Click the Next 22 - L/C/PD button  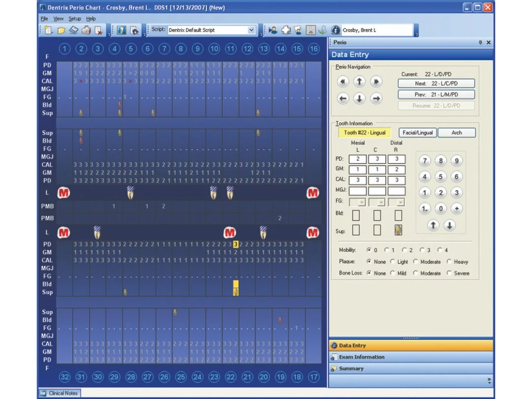pyautogui.click(x=436, y=84)
